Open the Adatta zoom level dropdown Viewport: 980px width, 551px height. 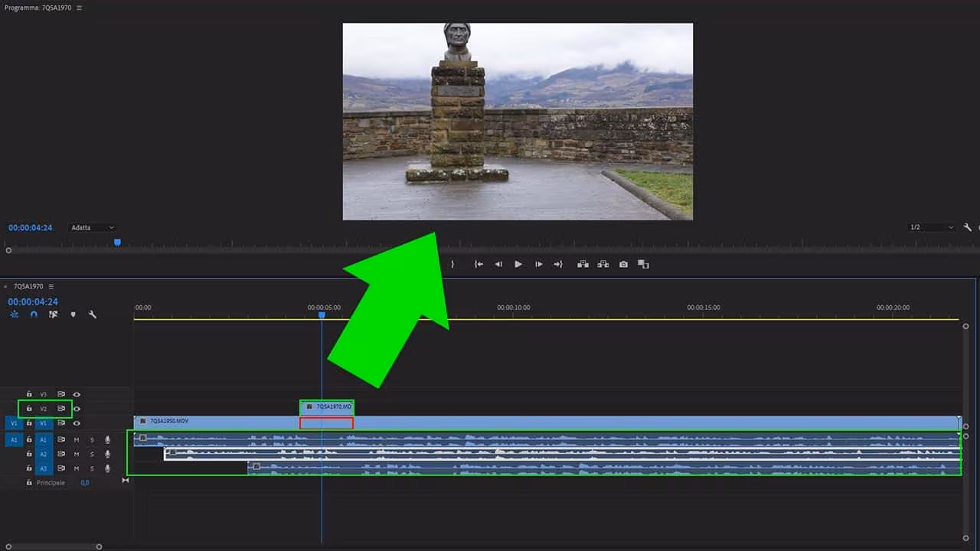pos(90,227)
